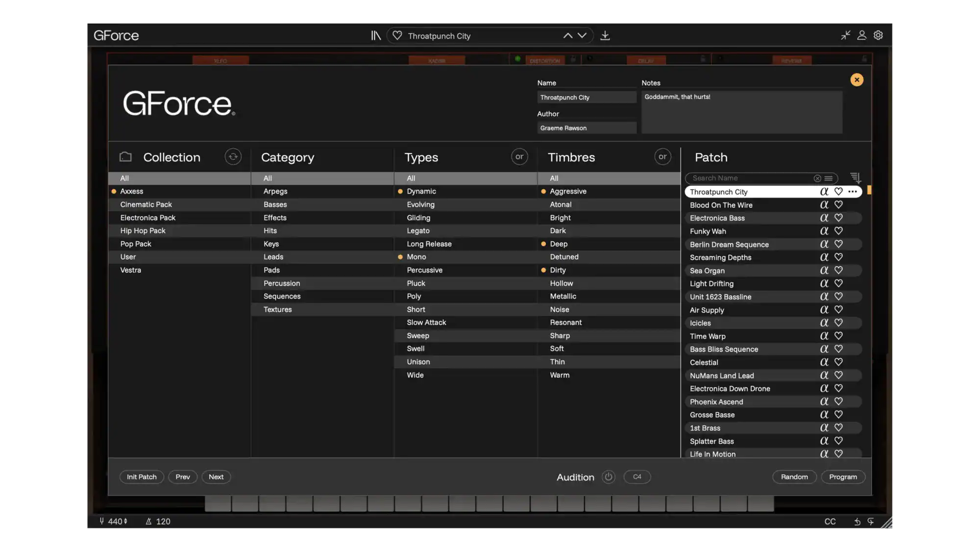This screenshot has width=980, height=552.
Task: Click the Random button
Action: [x=794, y=477]
